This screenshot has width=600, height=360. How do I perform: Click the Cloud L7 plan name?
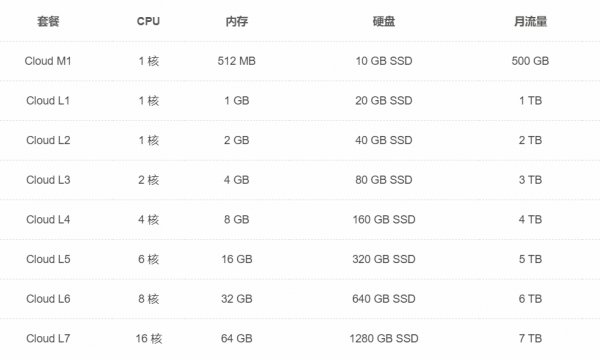tap(48, 339)
